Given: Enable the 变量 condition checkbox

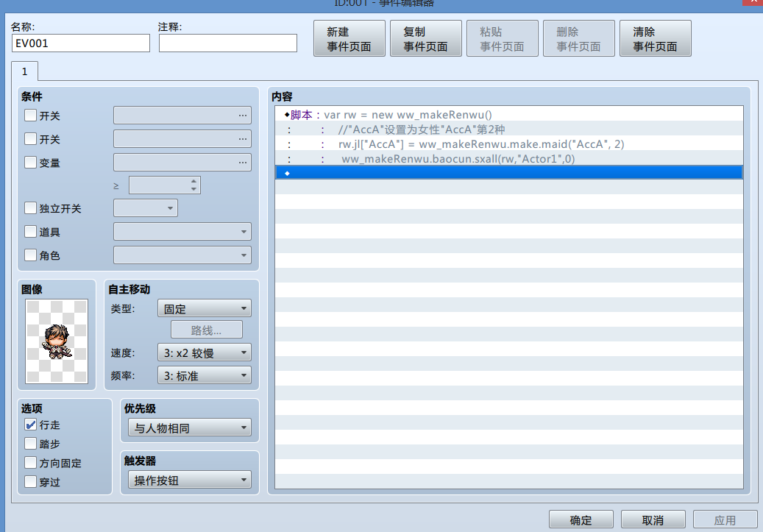Looking at the screenshot, I should point(30,162).
